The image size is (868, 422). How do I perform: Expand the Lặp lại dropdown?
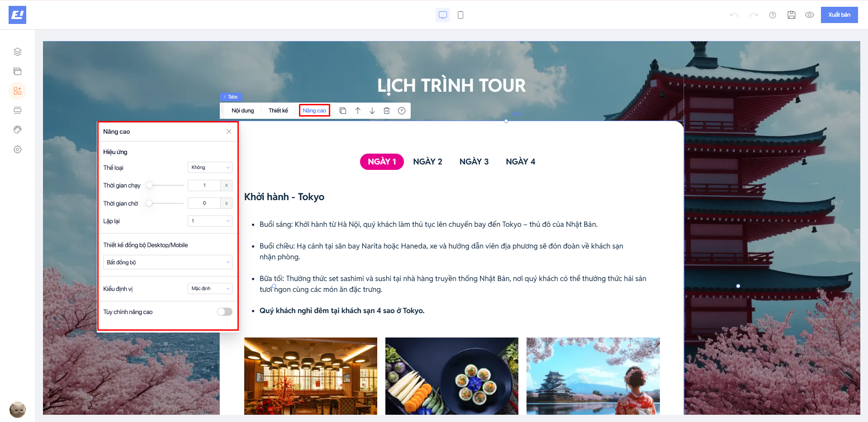[210, 221]
